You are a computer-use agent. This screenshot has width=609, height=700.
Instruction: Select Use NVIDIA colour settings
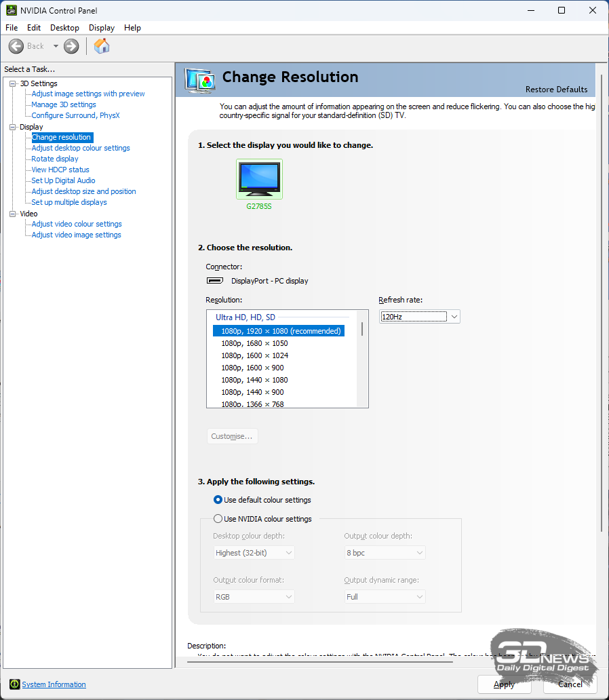218,519
